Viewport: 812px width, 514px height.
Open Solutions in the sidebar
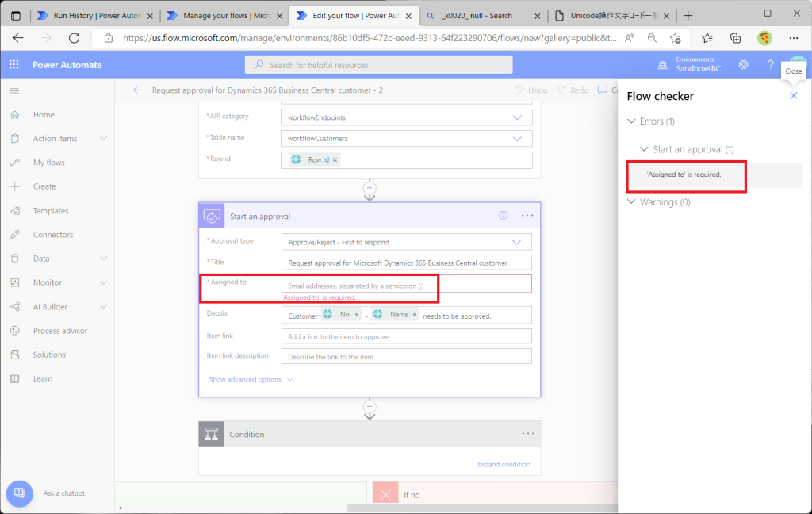click(49, 355)
